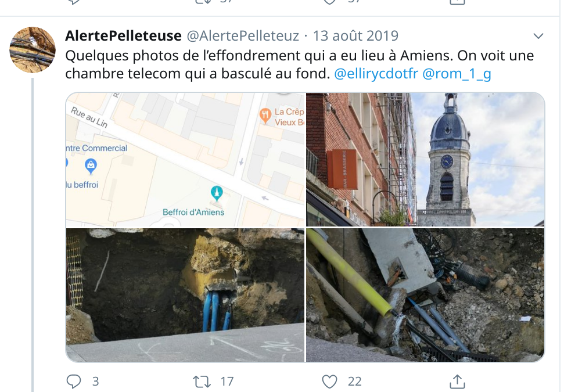Click the reply count 3
This screenshot has width=564, height=392.
[95, 381]
